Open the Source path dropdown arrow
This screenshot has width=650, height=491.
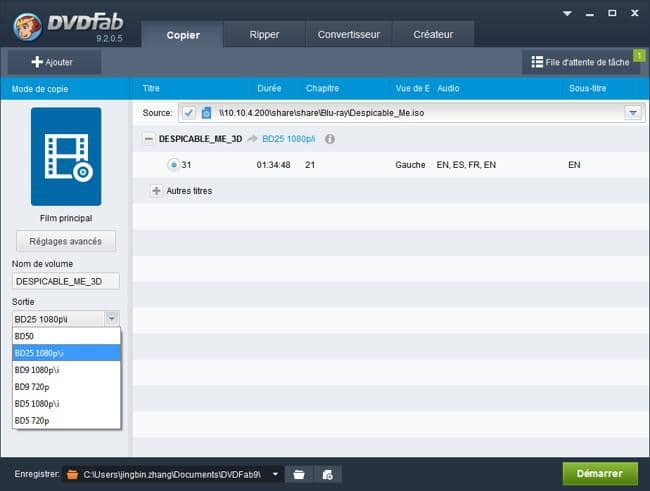633,113
